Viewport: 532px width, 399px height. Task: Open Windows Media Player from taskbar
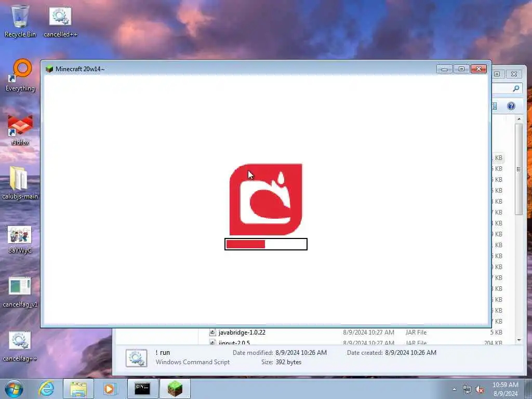(110, 389)
